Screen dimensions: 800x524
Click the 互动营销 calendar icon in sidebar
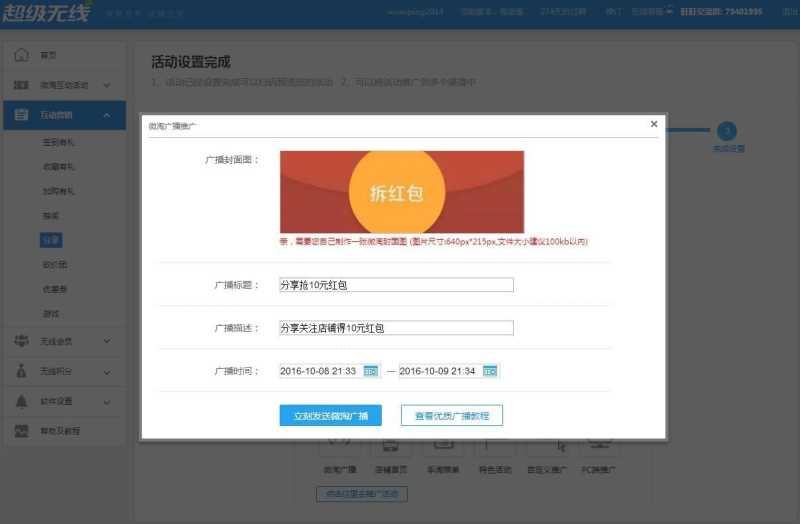[21, 115]
